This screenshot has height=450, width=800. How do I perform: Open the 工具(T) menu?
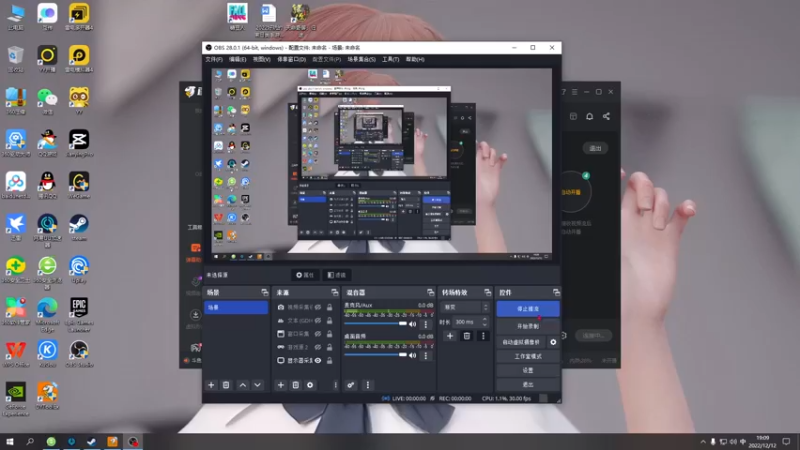390,60
